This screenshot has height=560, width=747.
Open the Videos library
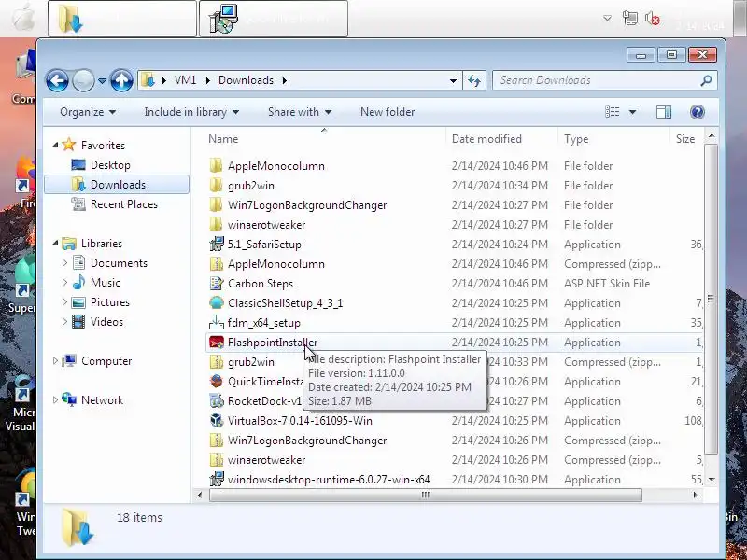106,322
